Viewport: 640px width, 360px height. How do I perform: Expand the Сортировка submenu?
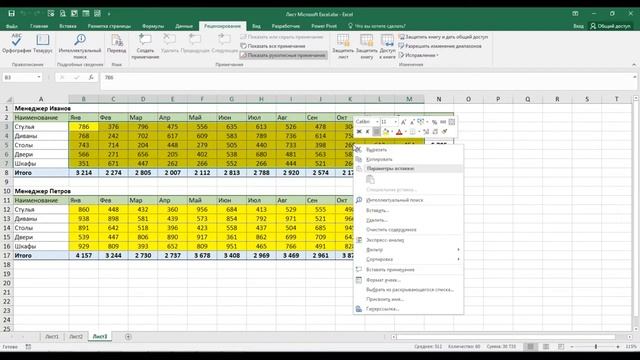click(x=408, y=259)
